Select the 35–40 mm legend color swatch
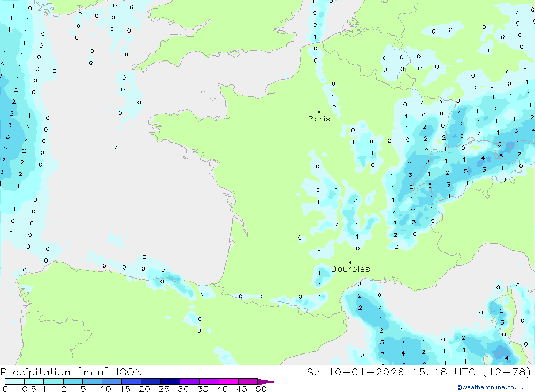 [x=209, y=381]
